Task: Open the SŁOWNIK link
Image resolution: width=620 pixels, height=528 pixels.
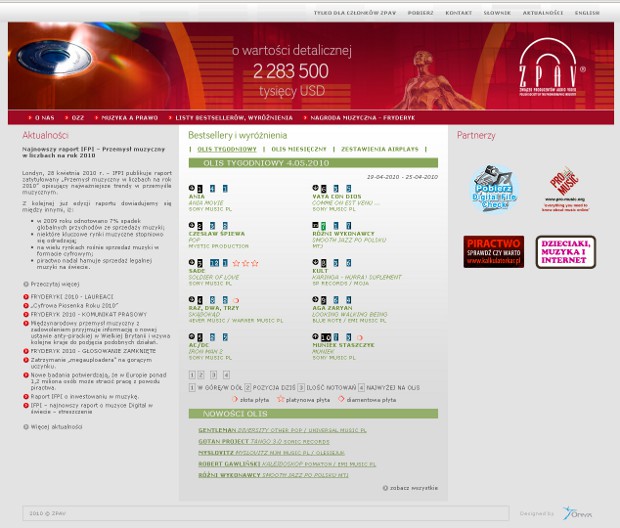Action: click(497, 13)
